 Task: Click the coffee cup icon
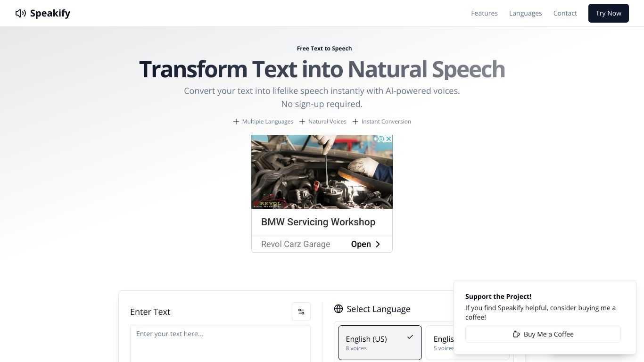coord(516,334)
